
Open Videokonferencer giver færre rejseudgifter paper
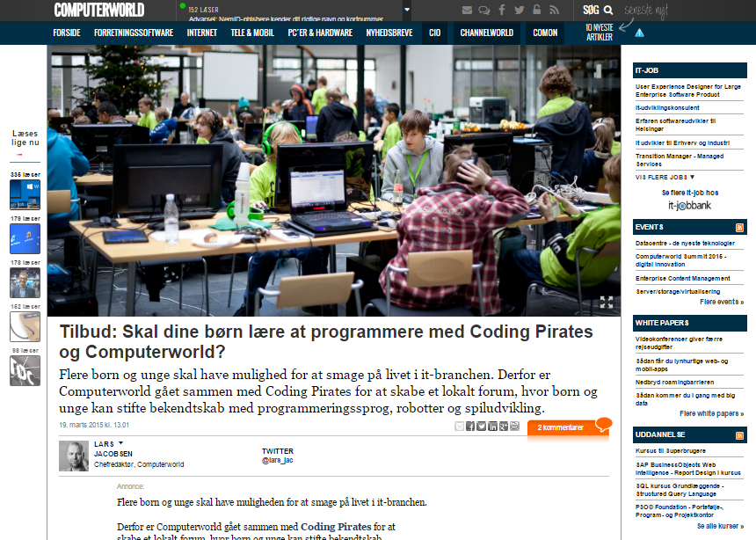click(x=679, y=343)
